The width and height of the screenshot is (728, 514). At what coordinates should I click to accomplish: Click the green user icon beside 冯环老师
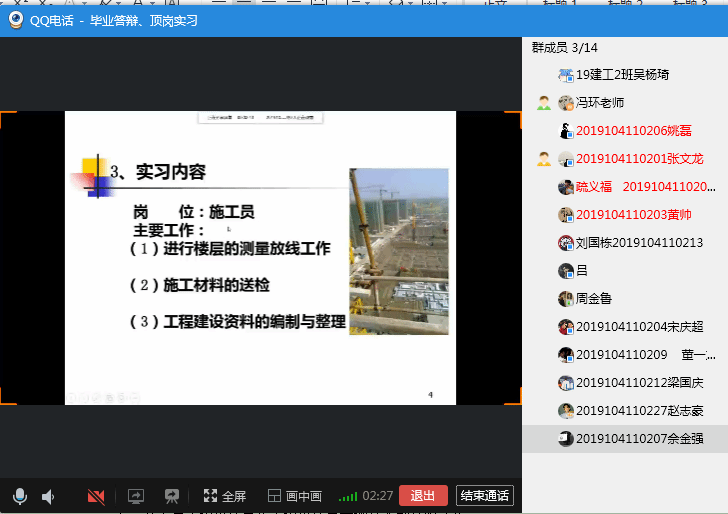[x=543, y=103]
